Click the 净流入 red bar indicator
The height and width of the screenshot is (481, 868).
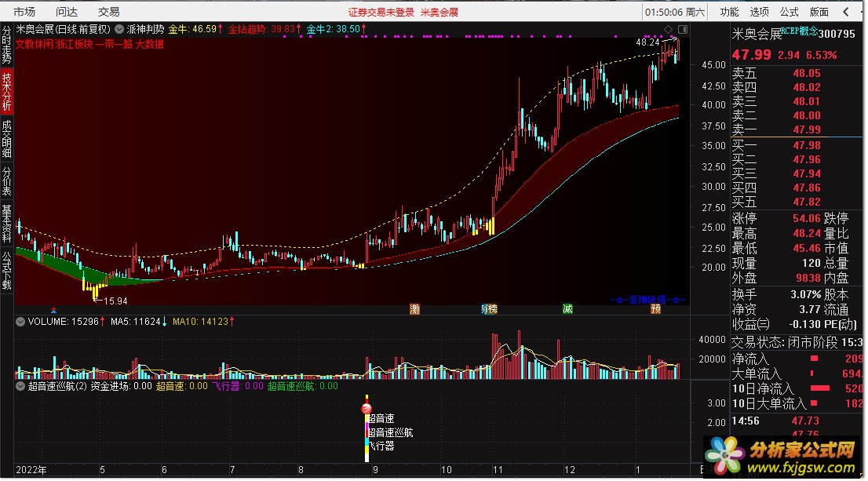tap(815, 359)
